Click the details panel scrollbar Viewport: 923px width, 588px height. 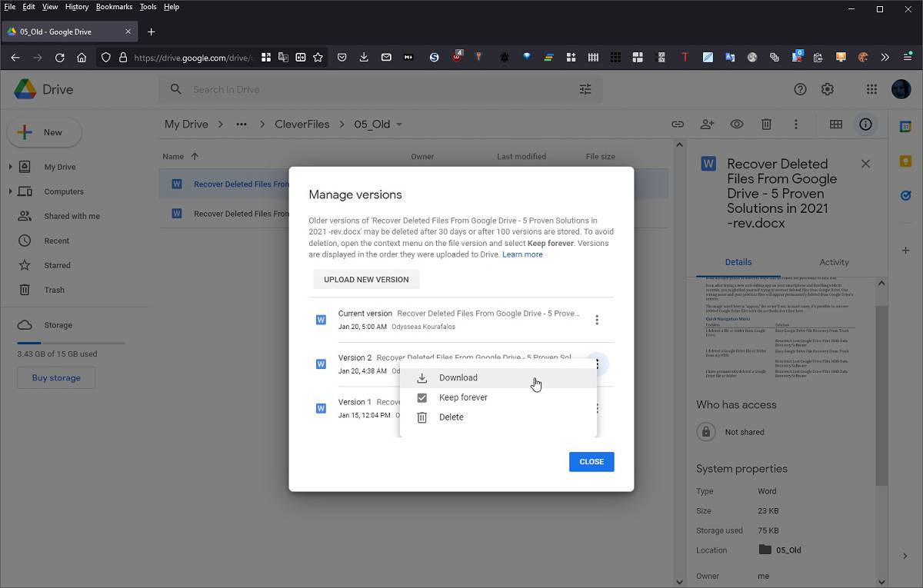coord(881,396)
